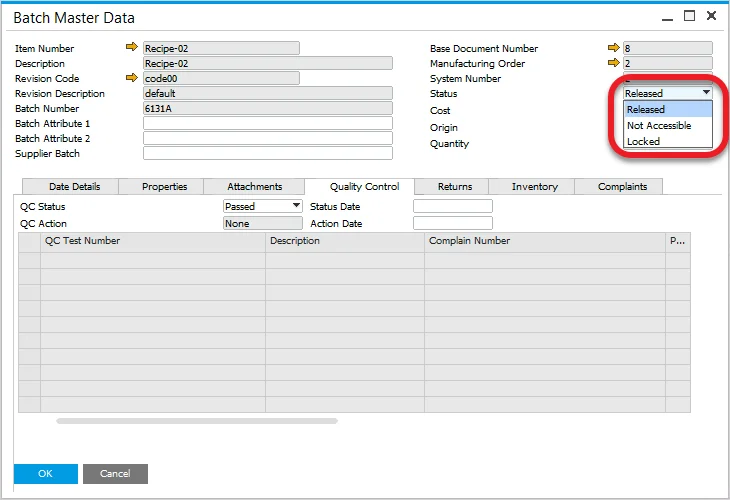
Task: Follow the Manufacturing Order link arrow
Action: click(x=613, y=63)
